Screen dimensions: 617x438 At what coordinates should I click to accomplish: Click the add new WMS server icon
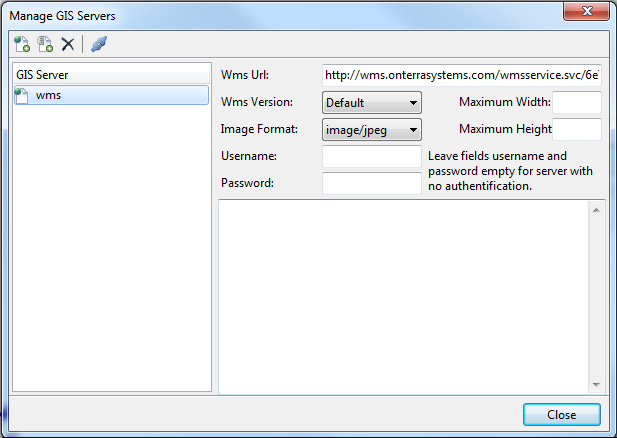pyautogui.click(x=22, y=44)
